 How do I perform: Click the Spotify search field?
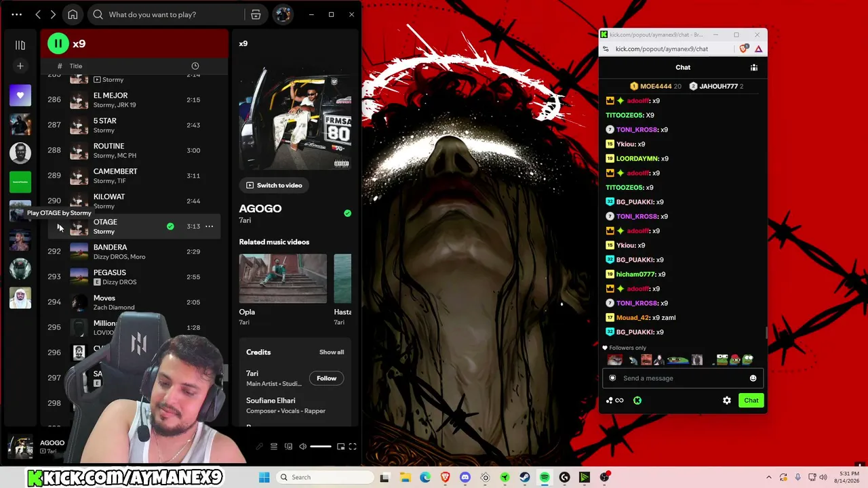tap(166, 14)
